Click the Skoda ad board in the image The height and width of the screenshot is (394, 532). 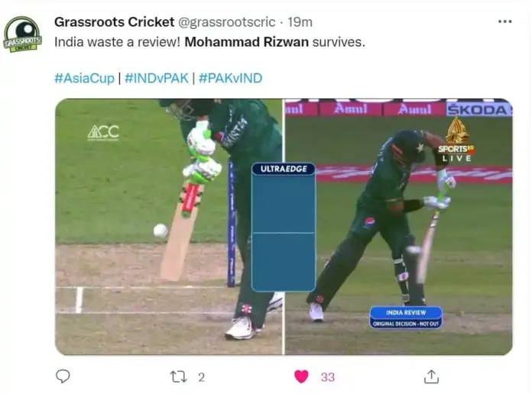point(478,109)
